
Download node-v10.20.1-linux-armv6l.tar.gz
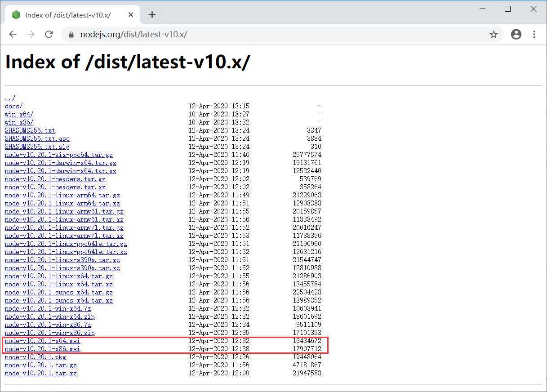(64, 211)
